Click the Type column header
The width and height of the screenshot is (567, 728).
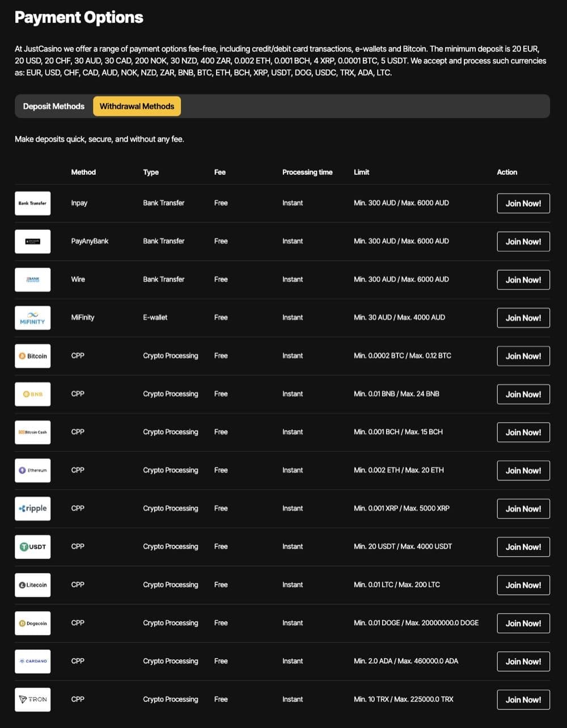151,172
